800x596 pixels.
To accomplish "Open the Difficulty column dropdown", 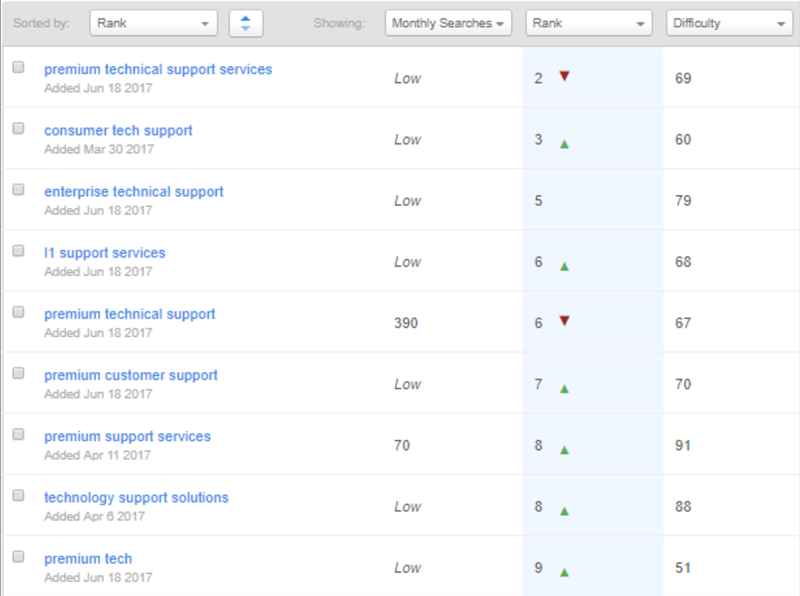I will (x=729, y=23).
